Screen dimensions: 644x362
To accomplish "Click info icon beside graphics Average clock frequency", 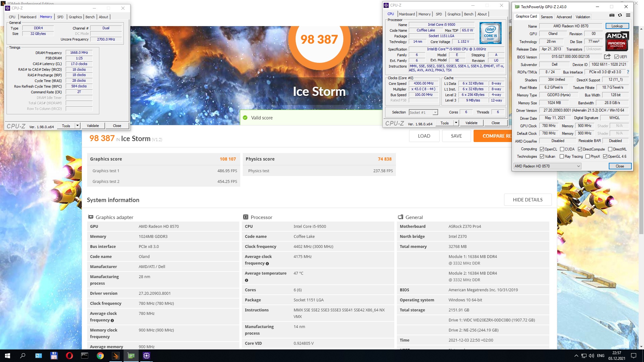I will [x=112, y=321].
